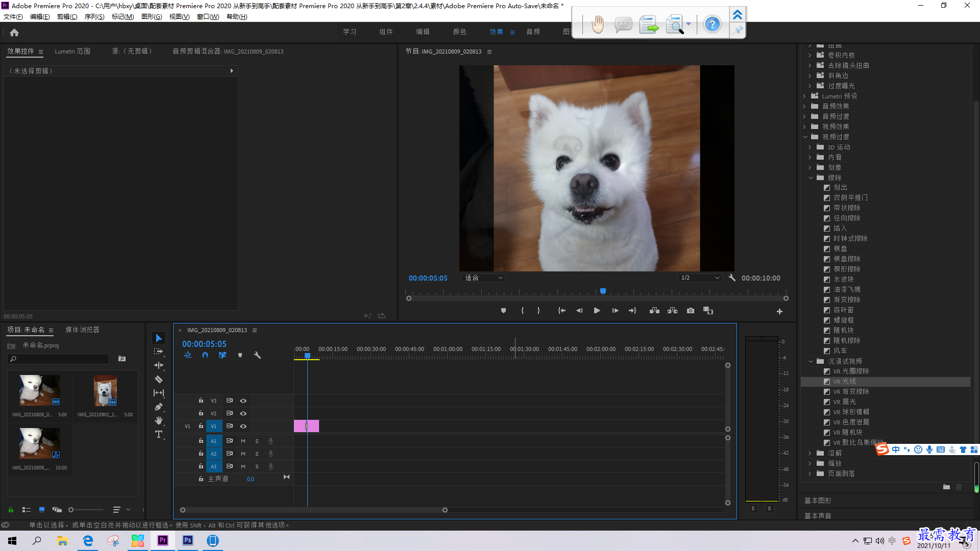
Task: Collapse the 沉浸式视频 folder
Action: (811, 361)
